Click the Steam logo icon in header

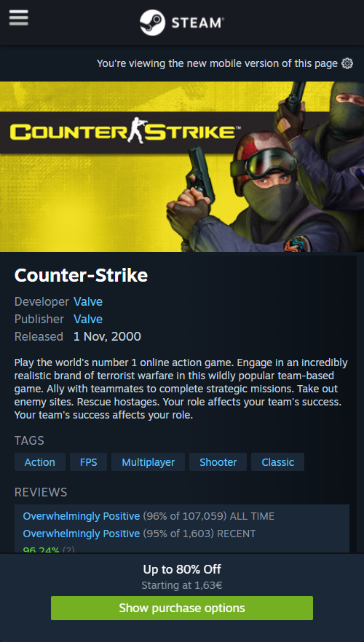152,23
